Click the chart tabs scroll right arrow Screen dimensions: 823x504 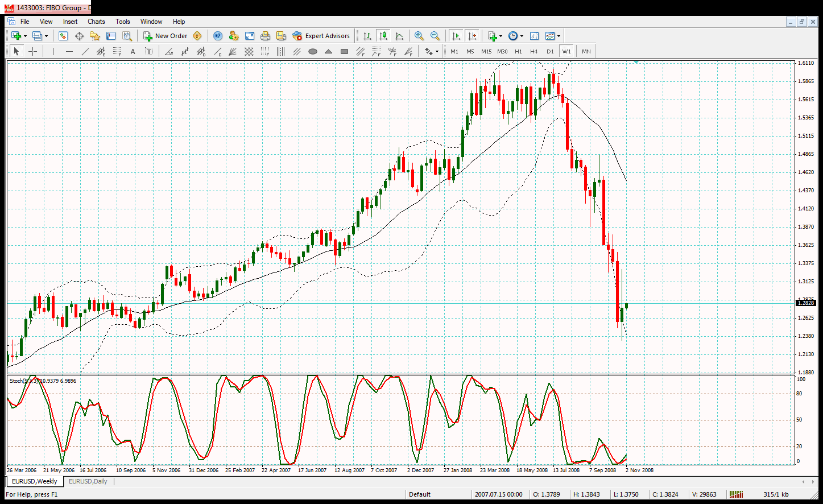tap(812, 482)
